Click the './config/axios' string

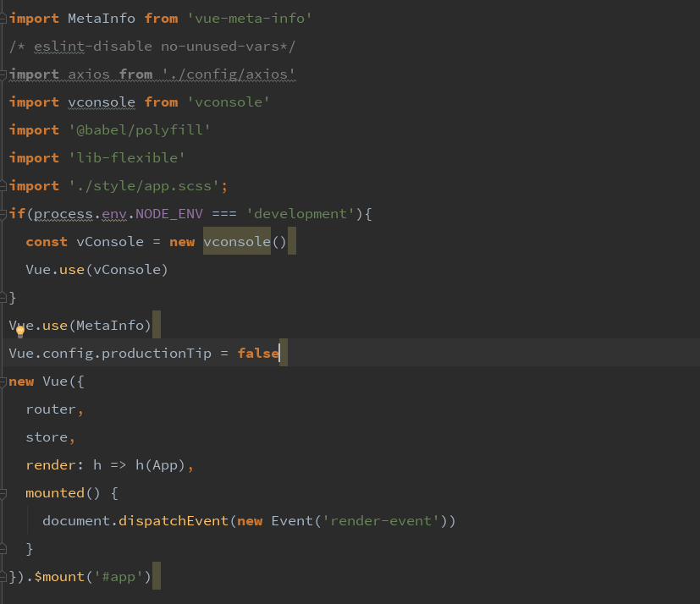[x=229, y=74]
